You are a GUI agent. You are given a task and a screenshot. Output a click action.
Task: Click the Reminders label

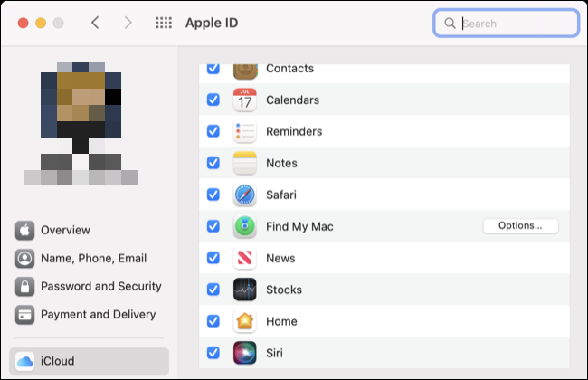click(294, 131)
